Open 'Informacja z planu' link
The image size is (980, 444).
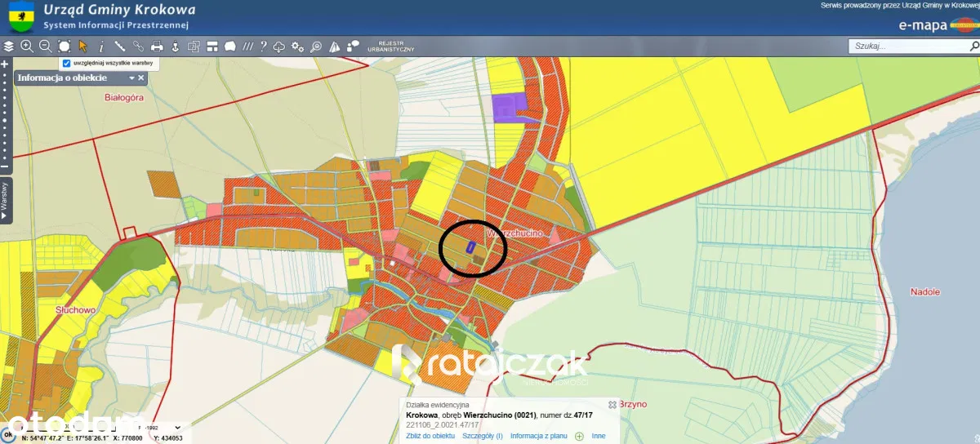pos(538,437)
